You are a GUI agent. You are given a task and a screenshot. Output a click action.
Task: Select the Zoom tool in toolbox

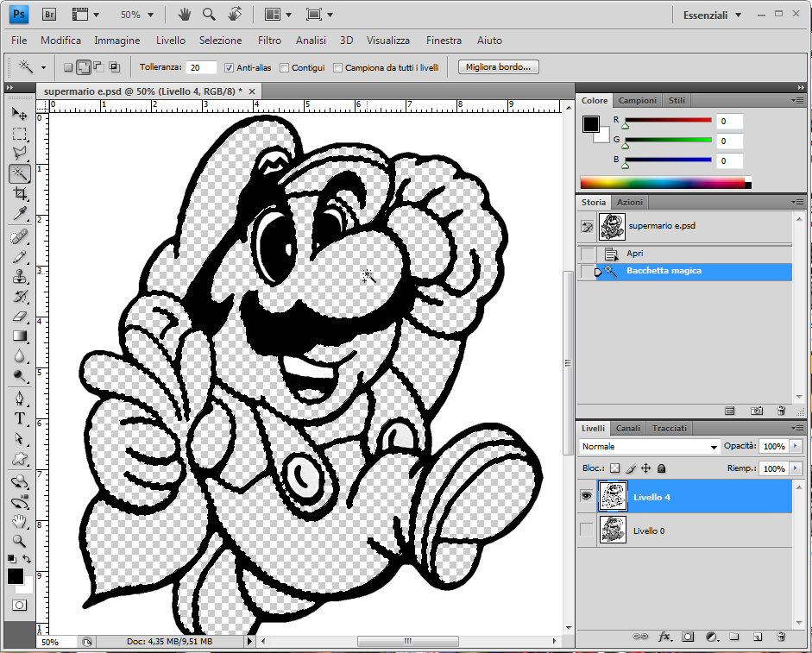pyautogui.click(x=20, y=541)
